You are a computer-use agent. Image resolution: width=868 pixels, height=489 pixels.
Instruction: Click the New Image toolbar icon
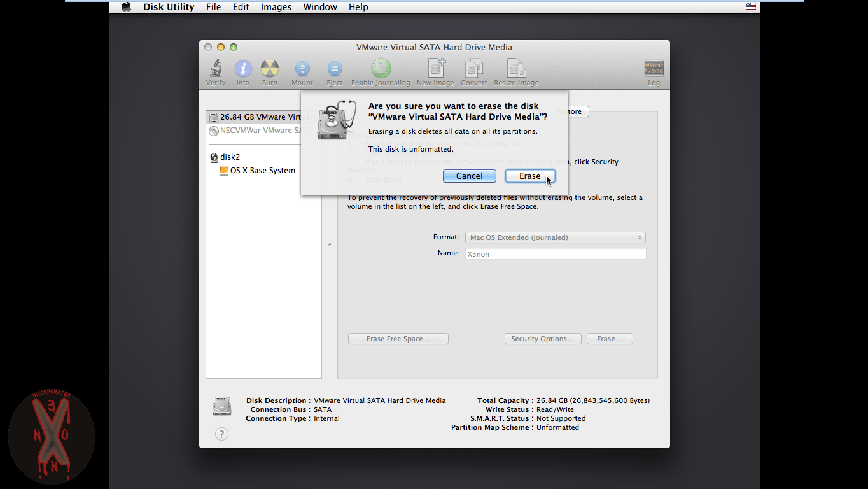coord(436,68)
